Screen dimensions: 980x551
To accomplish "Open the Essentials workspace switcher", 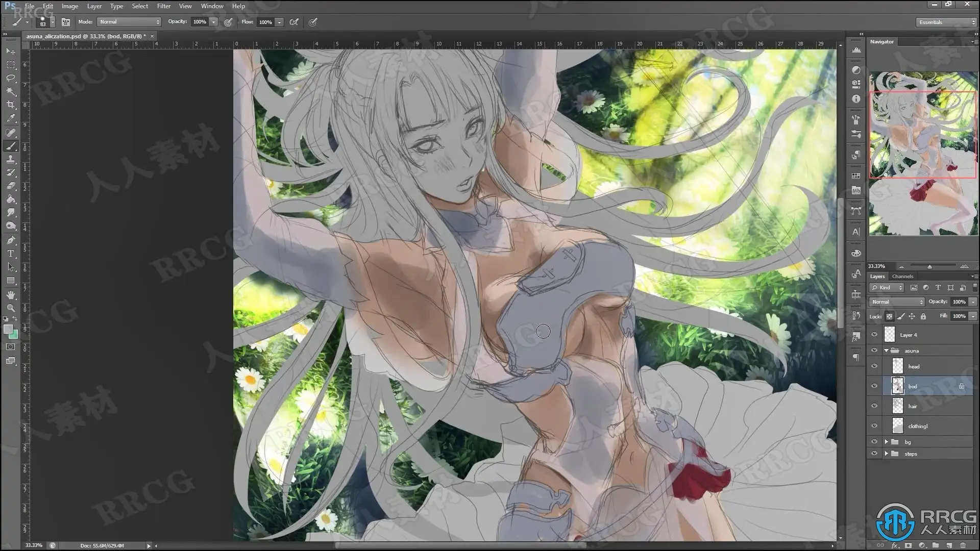I will [945, 22].
